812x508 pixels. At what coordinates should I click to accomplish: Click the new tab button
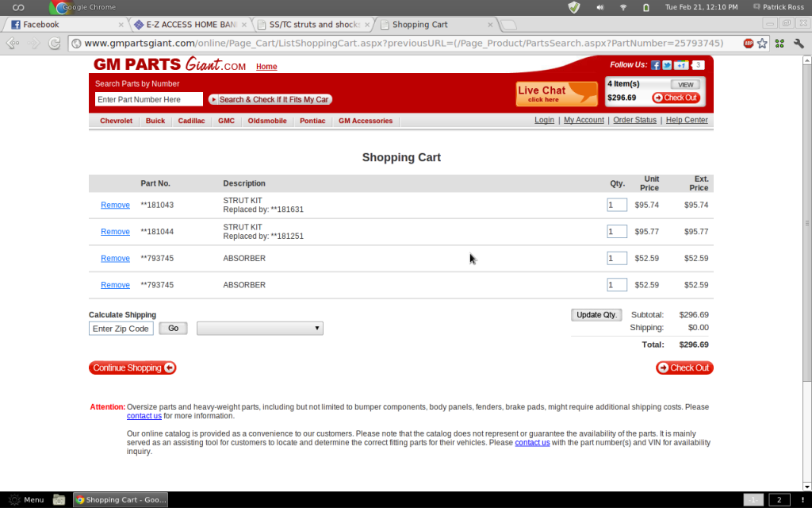508,25
